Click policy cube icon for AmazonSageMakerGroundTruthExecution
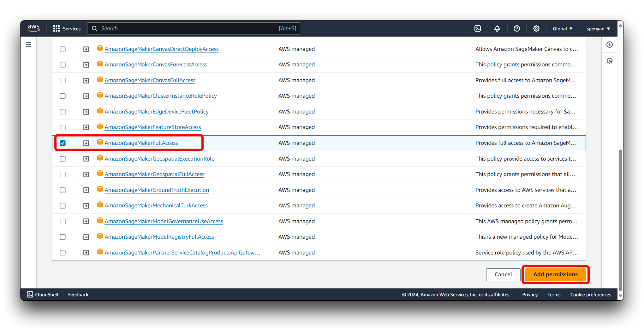Viewport: 644px width, 331px height. tap(100, 189)
